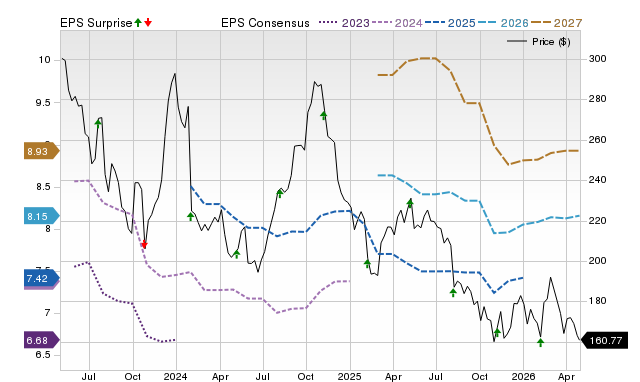Toggle the 2025 dark blue series in the legend
The width and height of the screenshot is (640, 382).
point(450,23)
